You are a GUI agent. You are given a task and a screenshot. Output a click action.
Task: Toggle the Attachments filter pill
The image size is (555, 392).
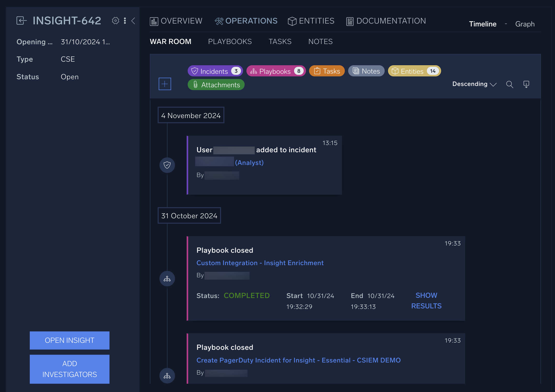point(216,84)
